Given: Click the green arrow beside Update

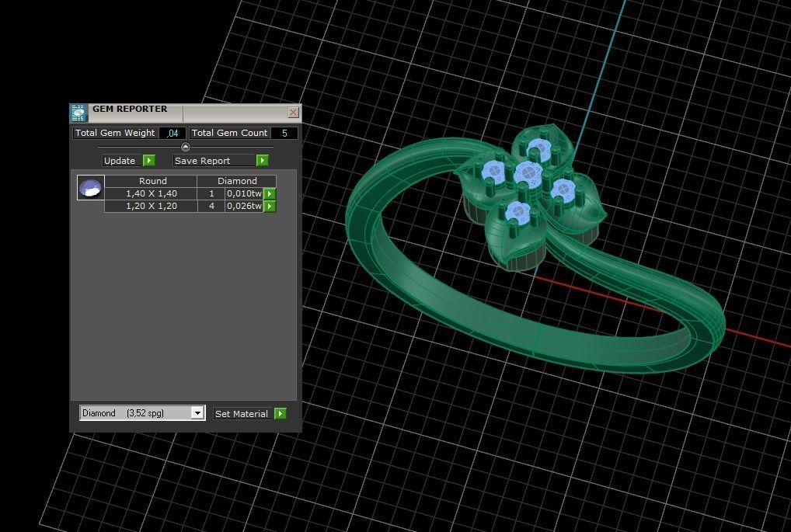Looking at the screenshot, I should pos(149,160).
